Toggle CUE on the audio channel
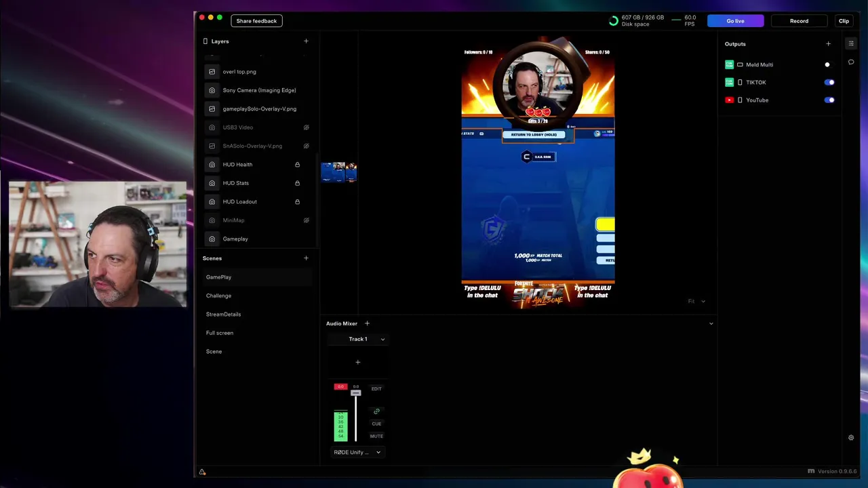 376,424
